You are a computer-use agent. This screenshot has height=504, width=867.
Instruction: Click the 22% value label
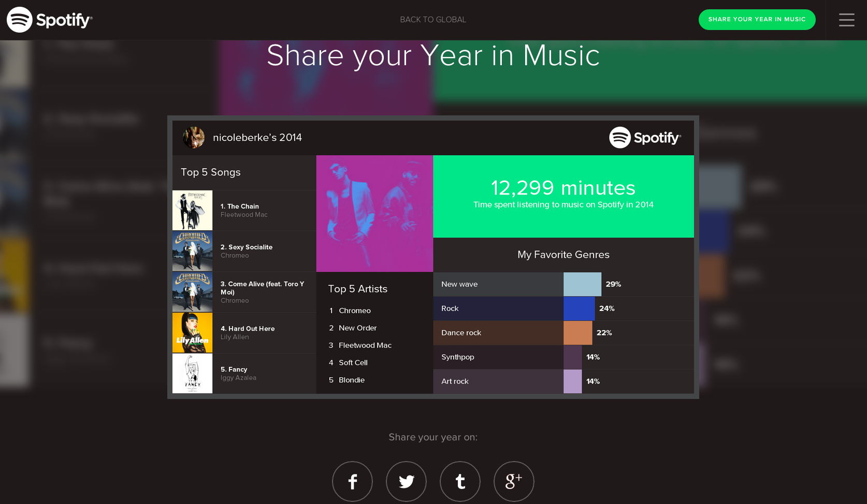click(604, 333)
